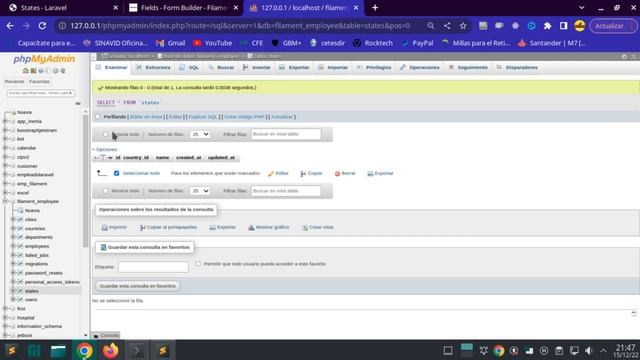Image resolution: width=640 pixels, height=360 pixels.
Task: Click the 'Explicar SQL' link
Action: coord(203,117)
